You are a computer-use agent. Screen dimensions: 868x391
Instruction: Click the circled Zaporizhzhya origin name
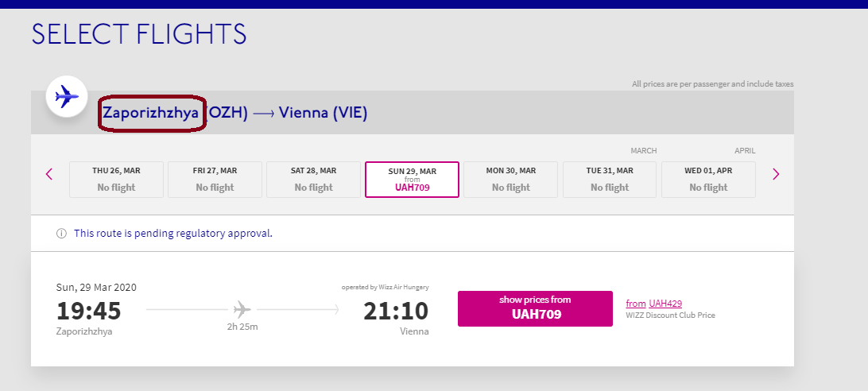150,113
